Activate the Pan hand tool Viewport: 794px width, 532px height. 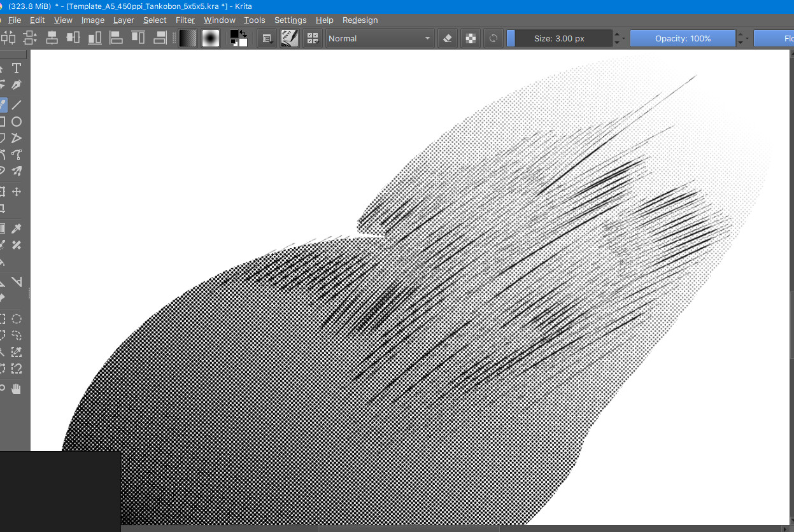17,388
